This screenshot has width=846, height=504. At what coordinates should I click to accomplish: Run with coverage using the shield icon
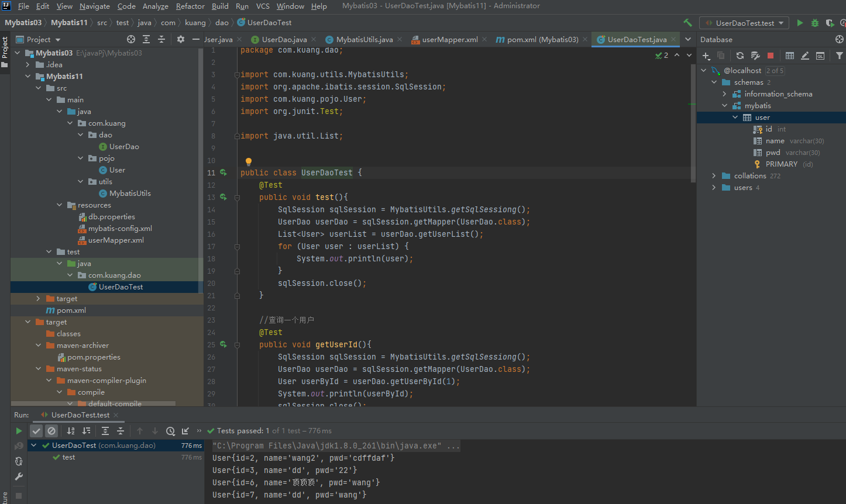[830, 23]
